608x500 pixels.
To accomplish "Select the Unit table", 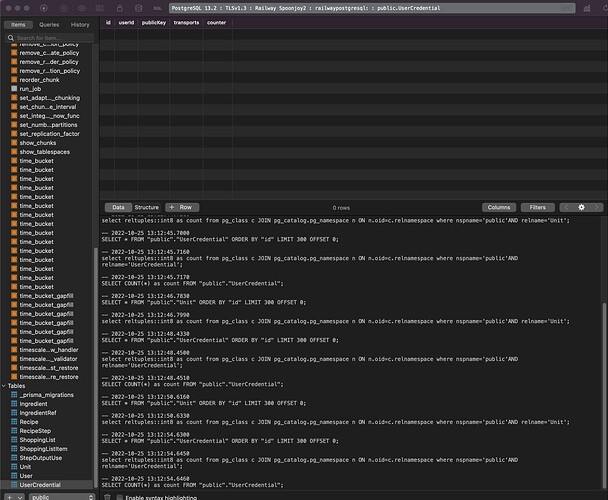I will (25, 467).
